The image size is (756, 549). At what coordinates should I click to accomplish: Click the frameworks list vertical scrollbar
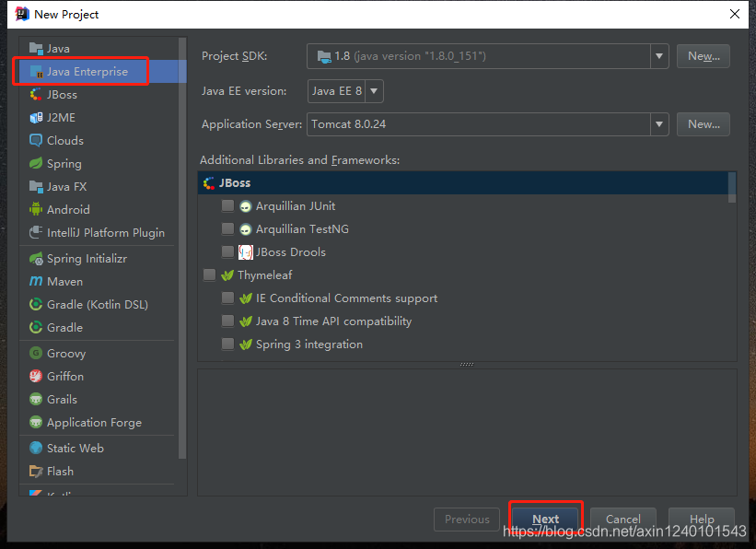732,187
